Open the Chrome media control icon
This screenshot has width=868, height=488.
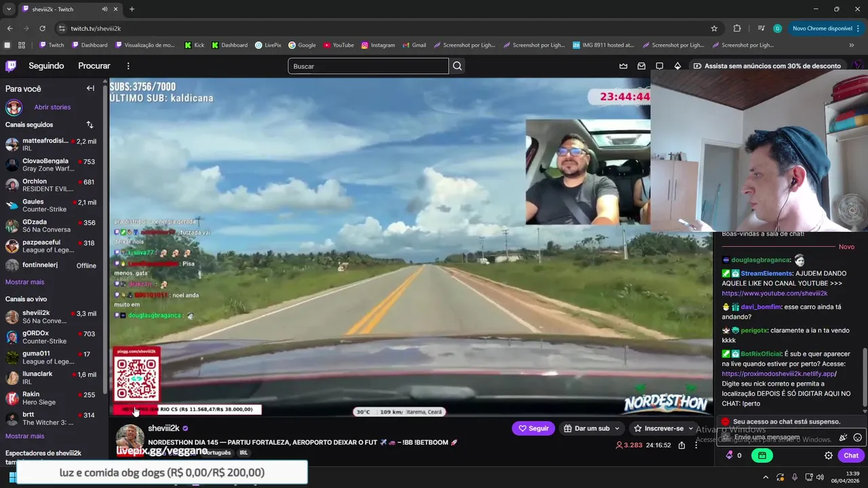(761, 28)
